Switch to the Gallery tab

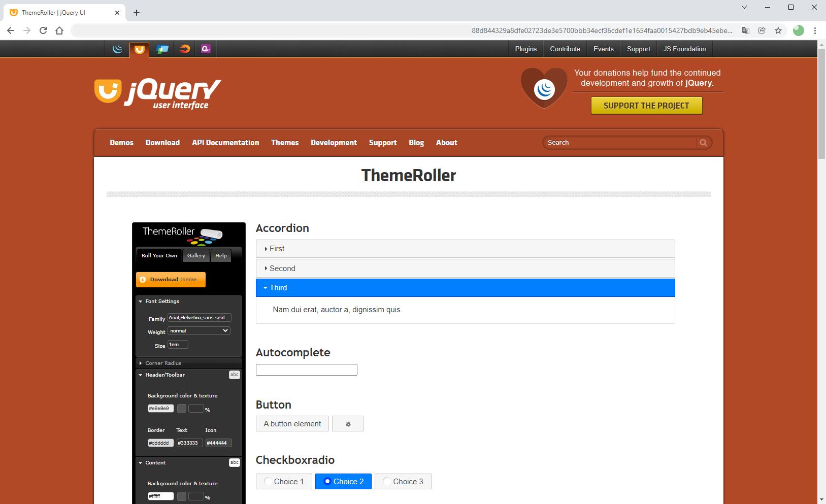(x=196, y=256)
